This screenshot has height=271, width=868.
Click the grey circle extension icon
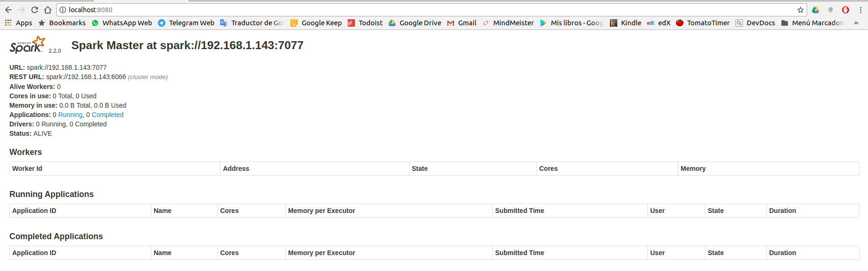[x=831, y=10]
